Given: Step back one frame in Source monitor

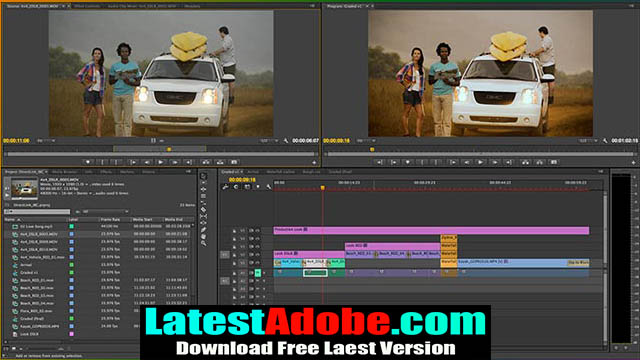Looking at the screenshot, I should pyautogui.click(x=147, y=162).
